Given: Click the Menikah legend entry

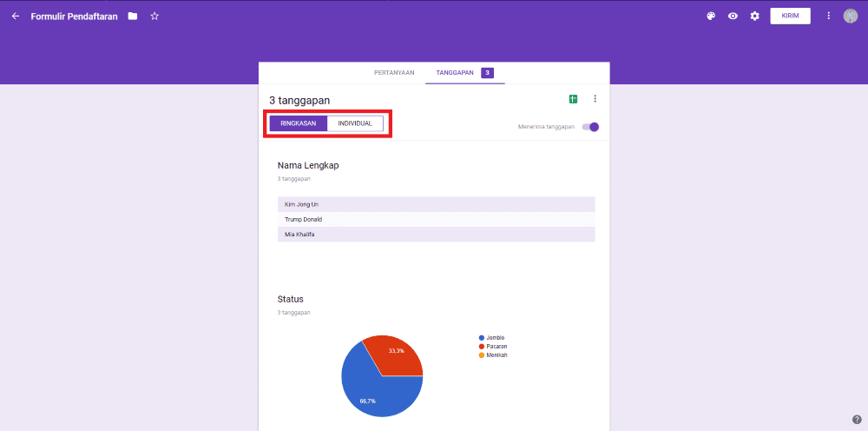Looking at the screenshot, I should 493,355.
